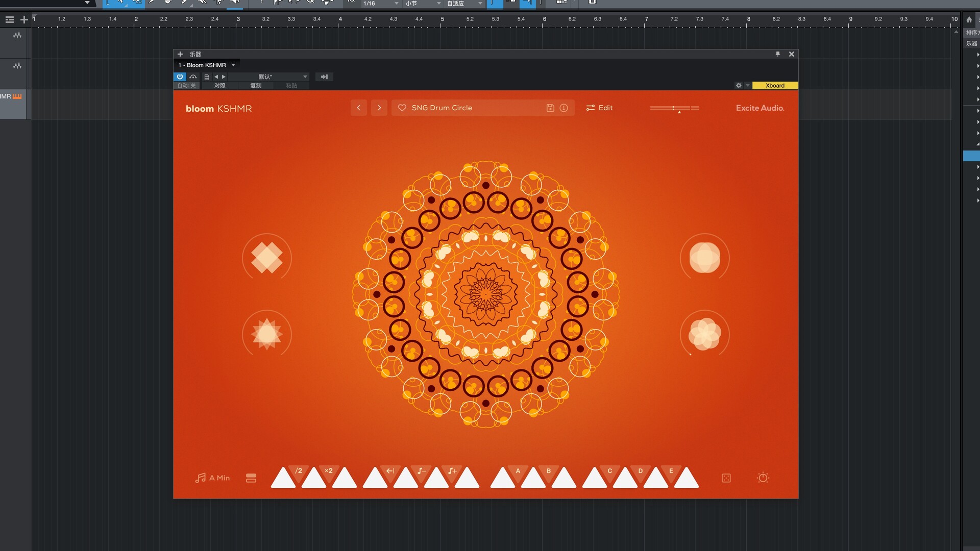This screenshot has width=980, height=551.
Task: Trigger the note-plus modifier key
Action: click(452, 471)
